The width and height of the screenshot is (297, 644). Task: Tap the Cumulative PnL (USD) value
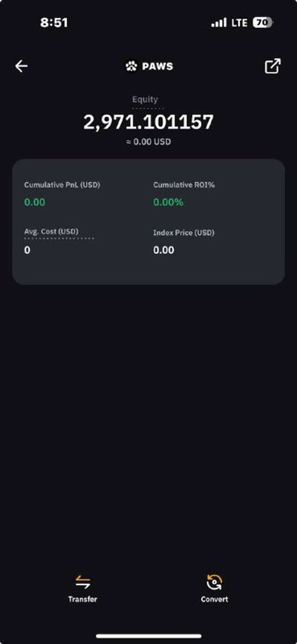(34, 203)
